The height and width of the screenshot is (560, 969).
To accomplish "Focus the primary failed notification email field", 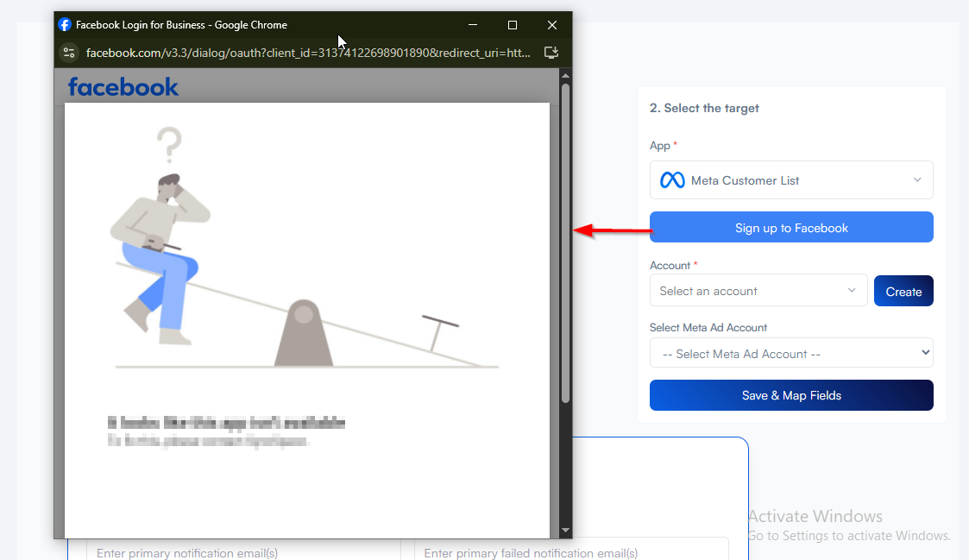I will 569,552.
